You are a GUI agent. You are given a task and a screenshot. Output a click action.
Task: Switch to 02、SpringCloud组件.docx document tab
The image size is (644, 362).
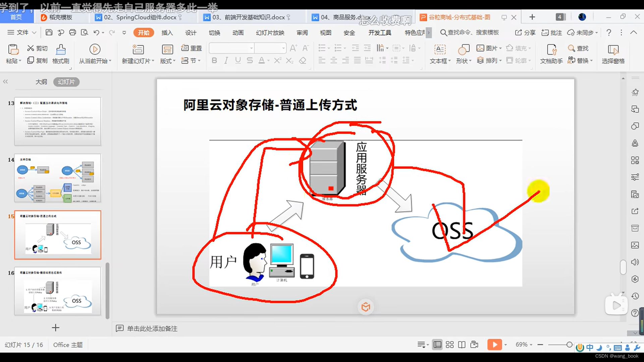pos(140,17)
